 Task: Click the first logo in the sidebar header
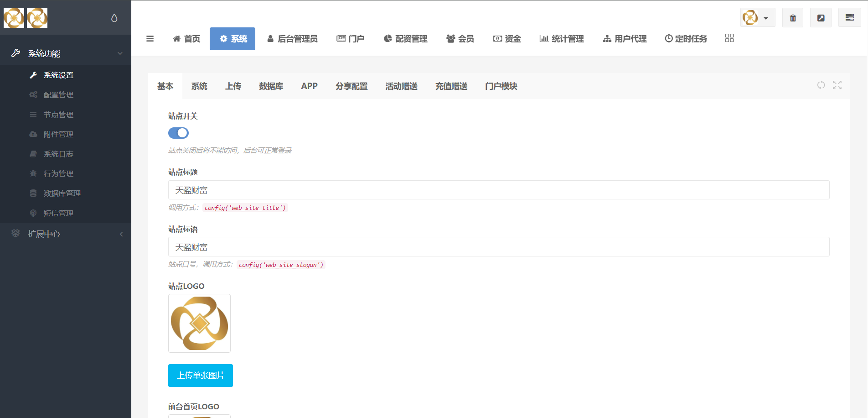[14, 18]
